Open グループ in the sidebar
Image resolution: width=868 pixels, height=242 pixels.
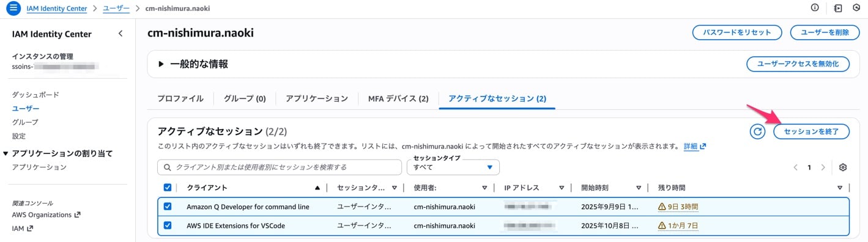click(25, 122)
